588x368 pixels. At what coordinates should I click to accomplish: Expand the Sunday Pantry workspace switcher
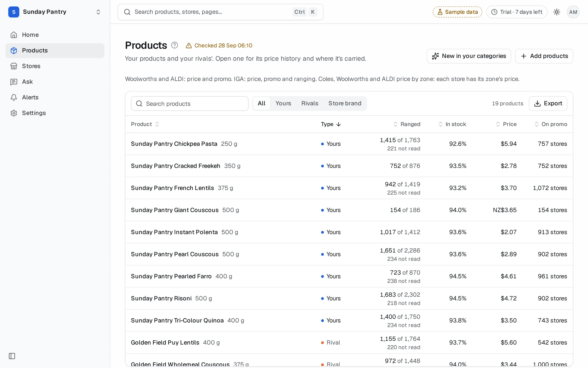coord(98,12)
